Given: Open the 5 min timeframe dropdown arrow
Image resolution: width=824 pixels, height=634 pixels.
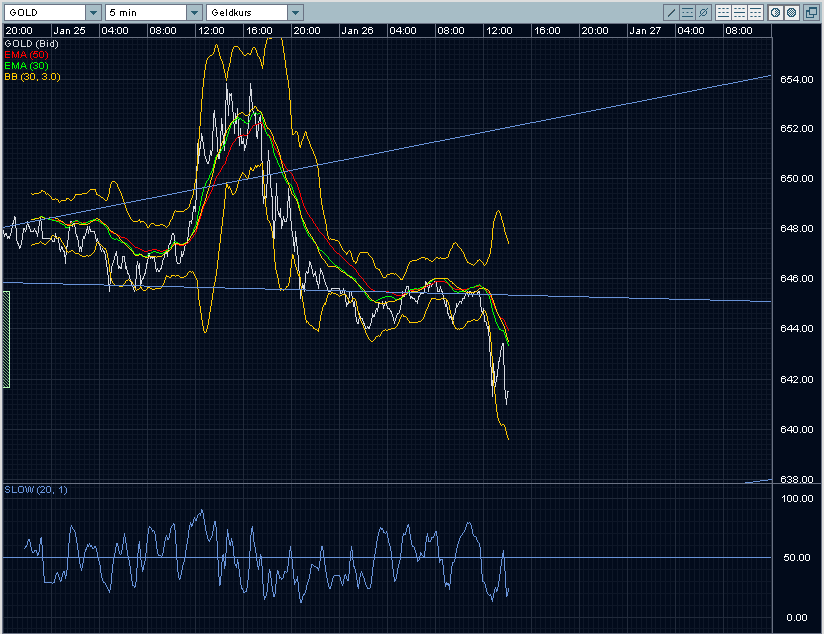Looking at the screenshot, I should [194, 13].
